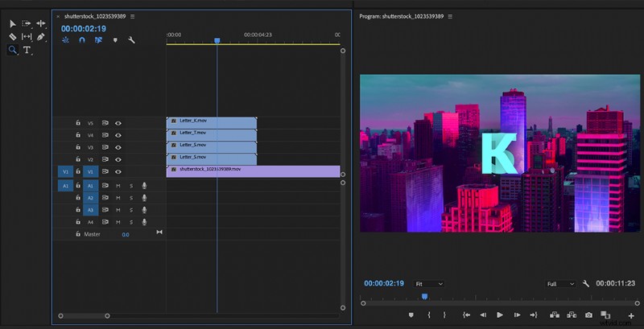Click Master track volume value 0.0
This screenshot has height=329, width=644.
click(x=126, y=235)
